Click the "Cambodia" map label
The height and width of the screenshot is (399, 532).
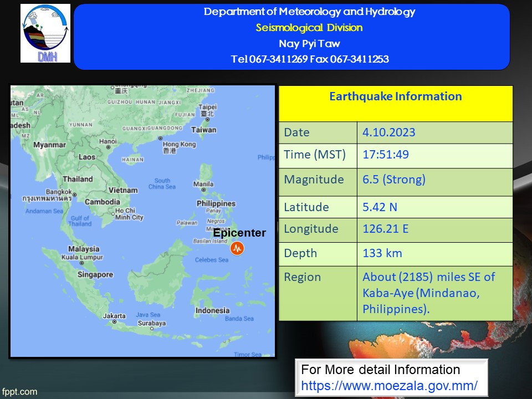pyautogui.click(x=103, y=202)
